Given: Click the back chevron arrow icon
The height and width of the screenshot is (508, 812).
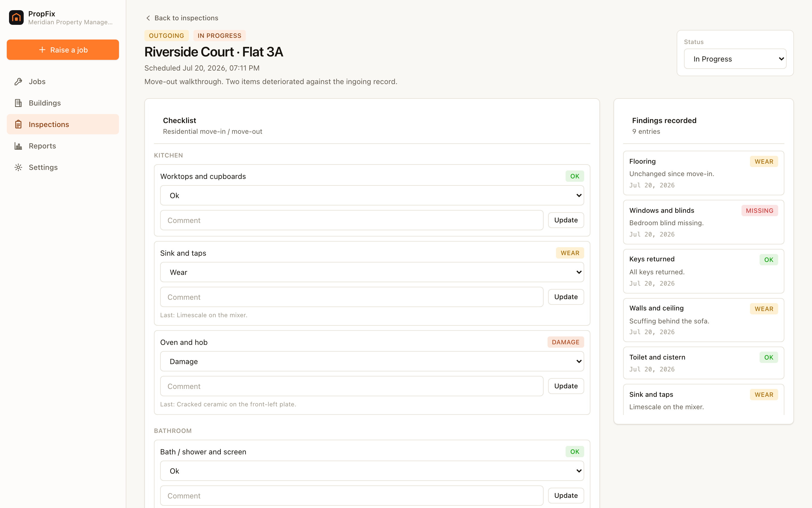Looking at the screenshot, I should click(148, 18).
